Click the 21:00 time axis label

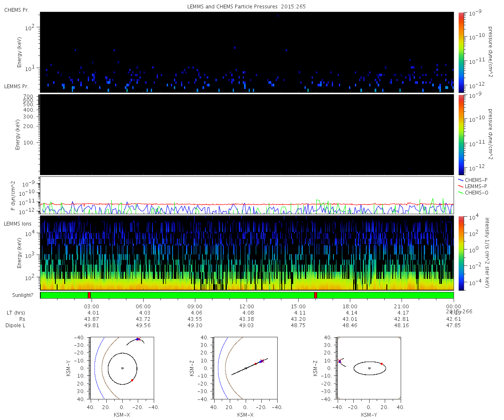402,306
